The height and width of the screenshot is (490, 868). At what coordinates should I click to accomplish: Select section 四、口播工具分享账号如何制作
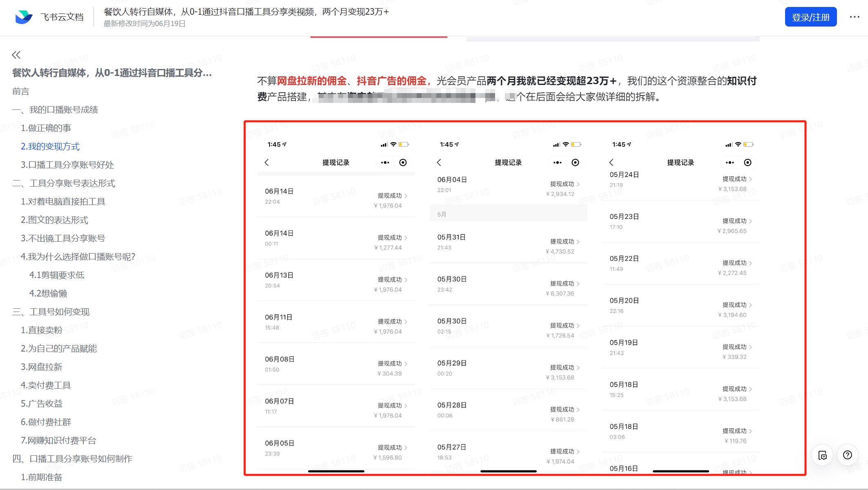pyautogui.click(x=72, y=459)
